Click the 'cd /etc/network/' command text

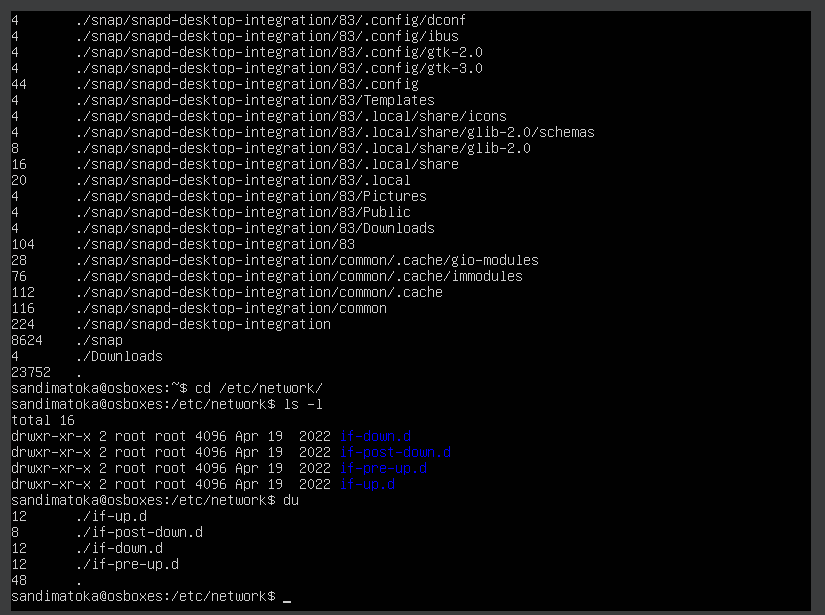[259, 388]
